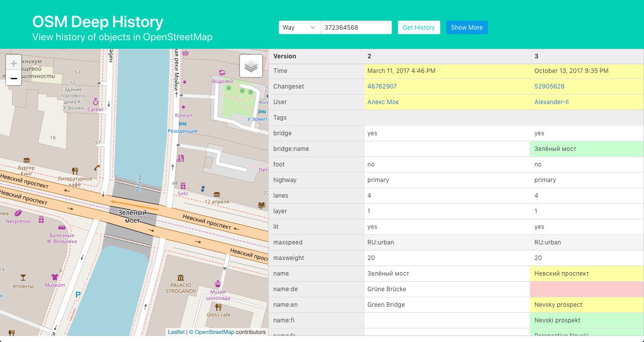This screenshot has height=342, width=644.
Task: Click the Get History button
Action: (x=419, y=28)
